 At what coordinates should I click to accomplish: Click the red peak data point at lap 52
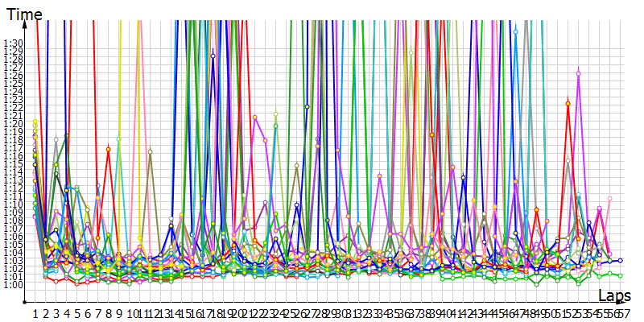[x=568, y=103]
